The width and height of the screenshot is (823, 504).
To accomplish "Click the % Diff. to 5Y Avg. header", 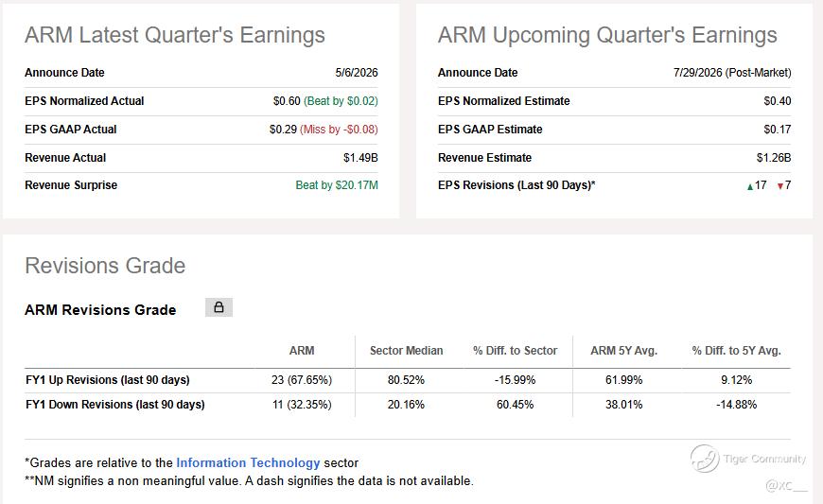I will click(736, 350).
